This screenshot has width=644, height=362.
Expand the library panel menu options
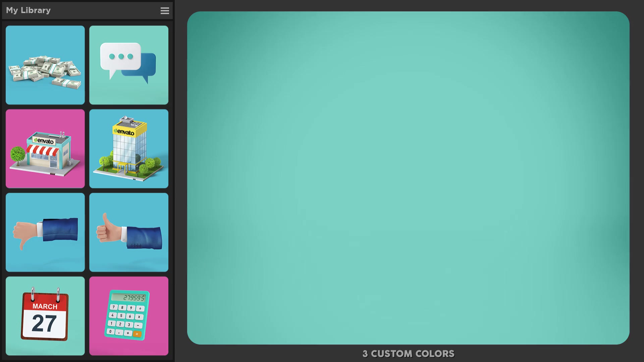click(x=165, y=11)
